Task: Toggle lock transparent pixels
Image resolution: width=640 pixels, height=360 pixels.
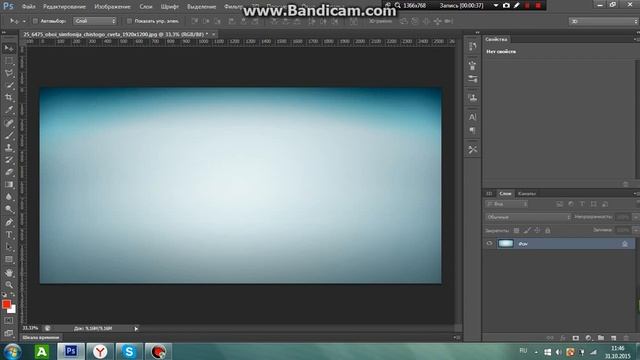Action: pyautogui.click(x=516, y=231)
